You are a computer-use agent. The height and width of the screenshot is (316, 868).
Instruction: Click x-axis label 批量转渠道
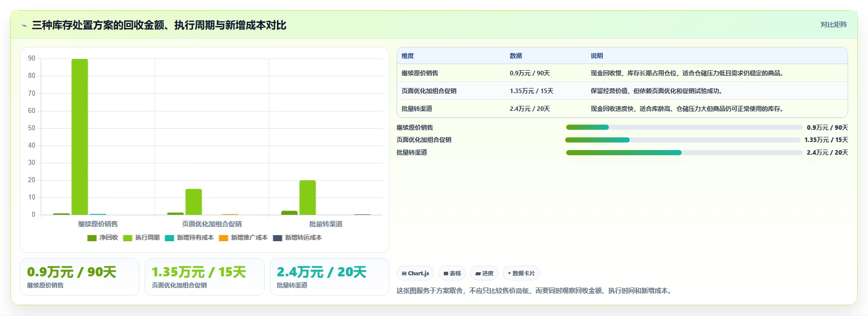coord(326,224)
